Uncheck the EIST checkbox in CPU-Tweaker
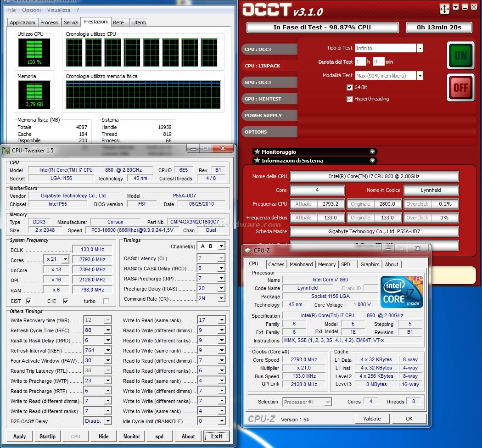 point(28,301)
